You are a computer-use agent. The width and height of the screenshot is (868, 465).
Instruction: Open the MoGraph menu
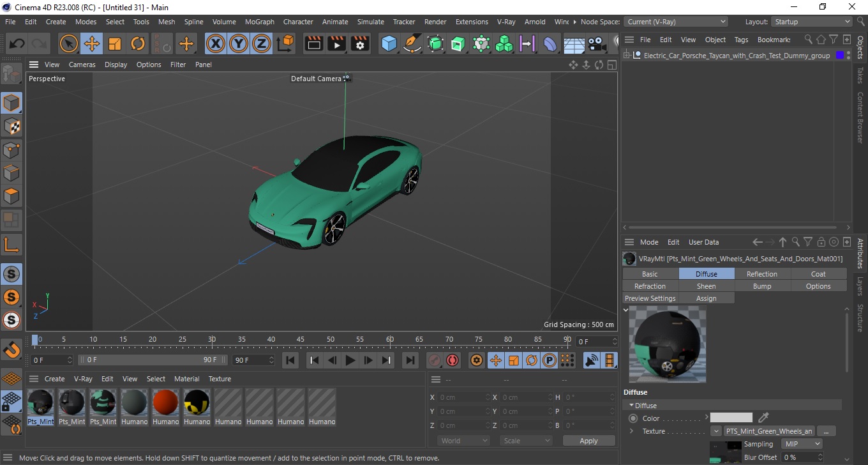(x=260, y=22)
